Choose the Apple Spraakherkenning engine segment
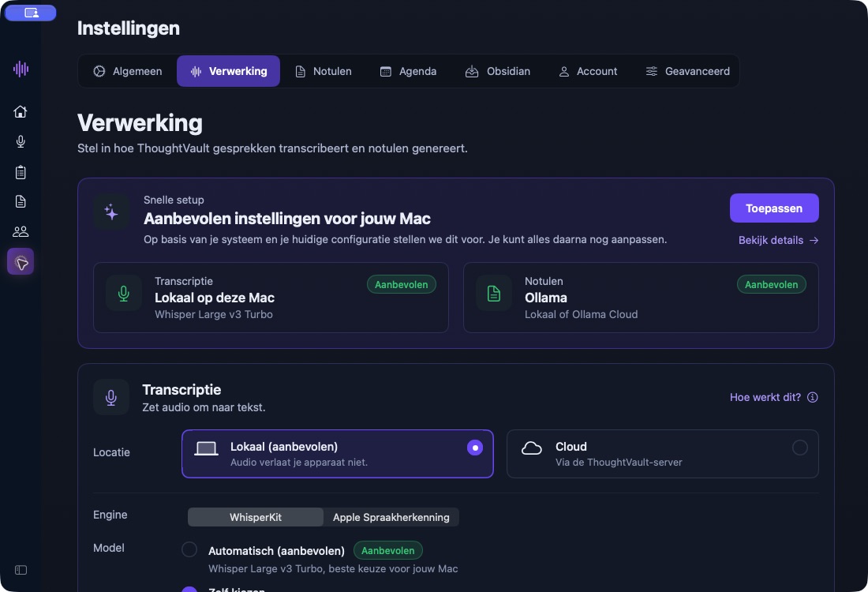 (391, 517)
